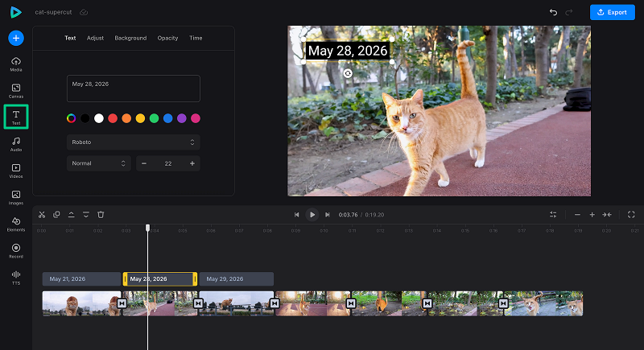Click the text input containing May 28, 2026
644x350 pixels.
tap(134, 89)
